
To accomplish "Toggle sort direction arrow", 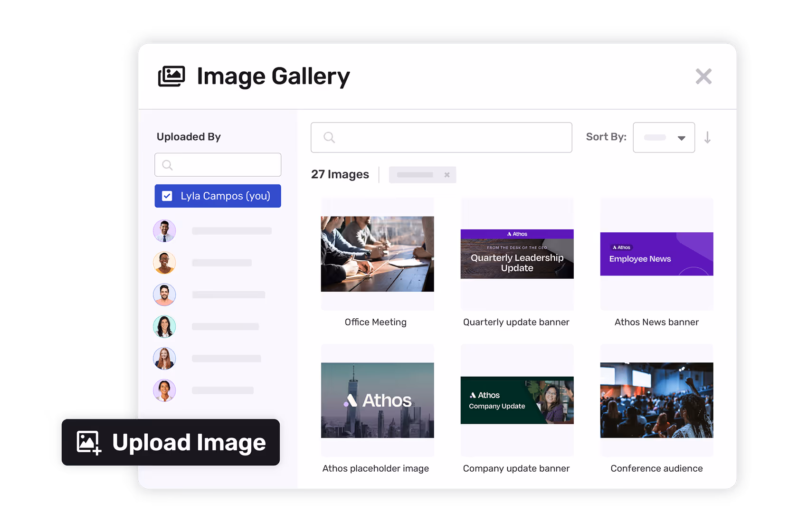I will pos(707,137).
